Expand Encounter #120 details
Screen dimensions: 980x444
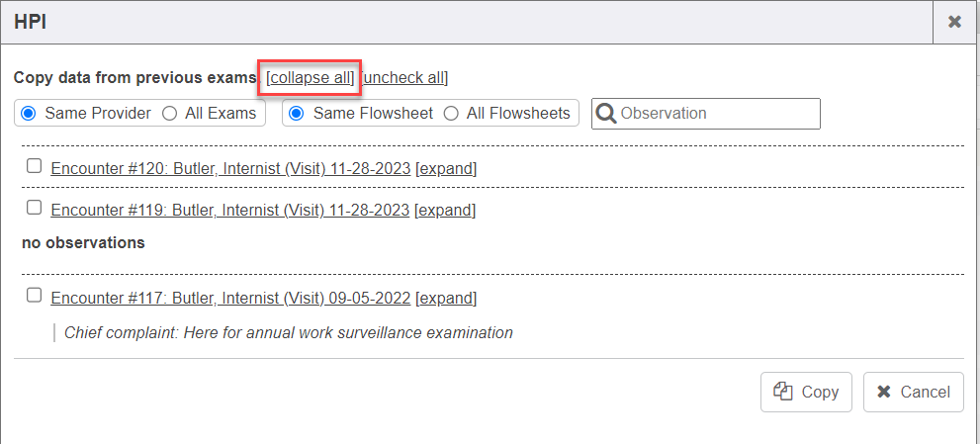(446, 168)
